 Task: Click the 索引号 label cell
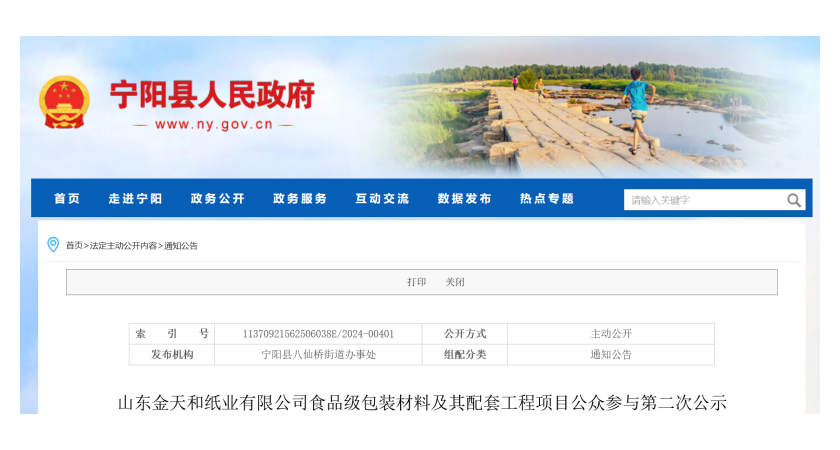point(172,334)
